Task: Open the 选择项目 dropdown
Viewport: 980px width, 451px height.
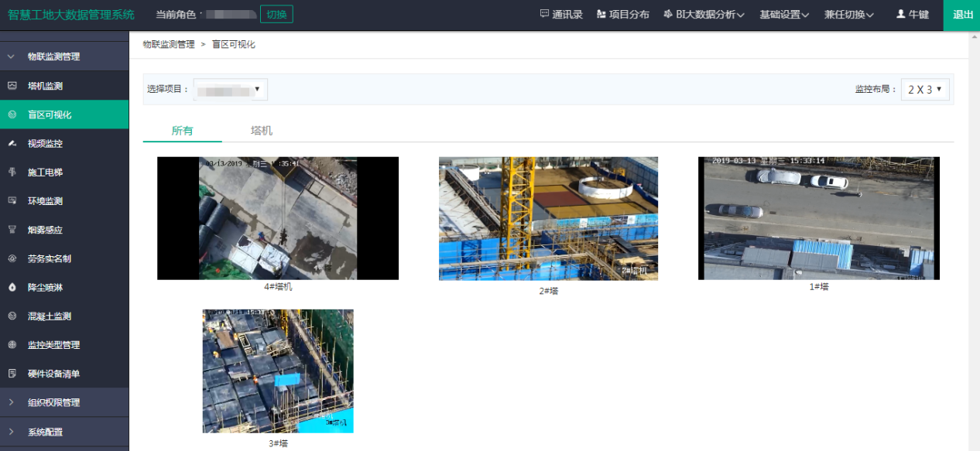Action: pos(230,89)
